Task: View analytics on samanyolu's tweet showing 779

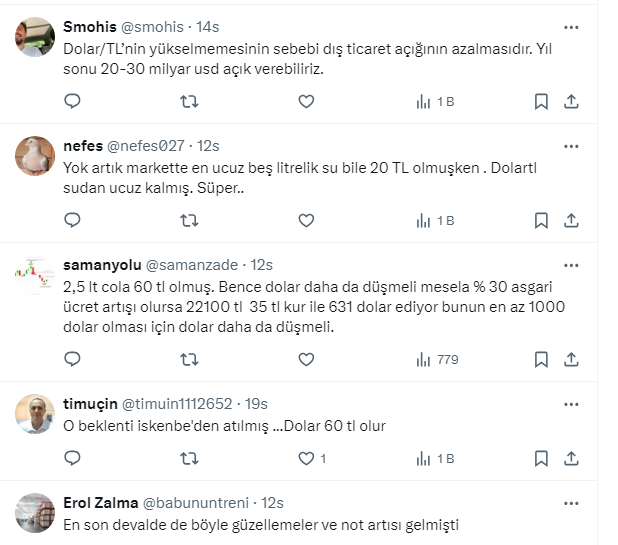Action: tap(435, 359)
